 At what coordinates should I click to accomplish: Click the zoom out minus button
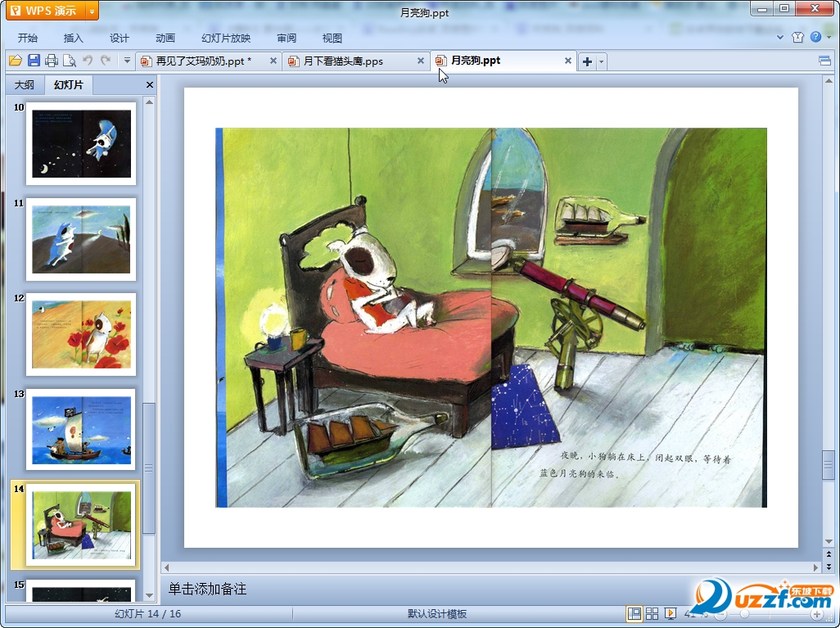click(x=721, y=615)
